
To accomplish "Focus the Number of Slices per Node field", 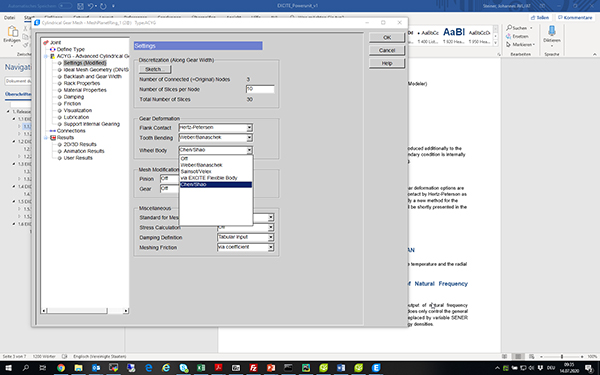I will tap(260, 89).
